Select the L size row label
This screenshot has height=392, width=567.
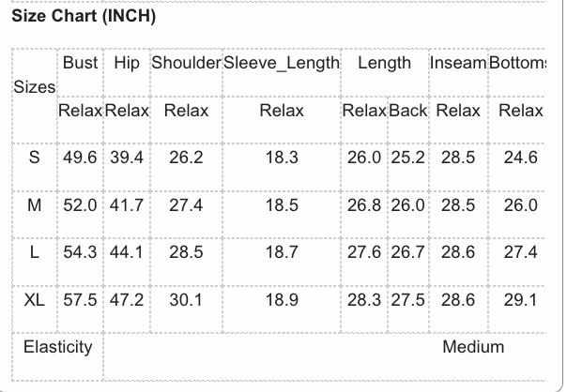point(36,252)
